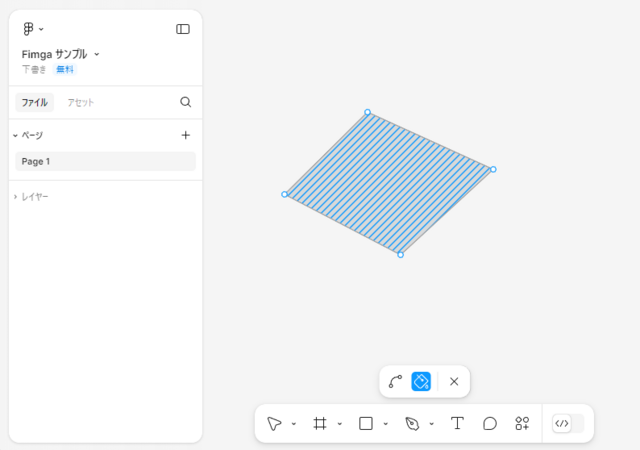Select Page 1 in pages list
This screenshot has height=450, width=640.
(x=105, y=161)
